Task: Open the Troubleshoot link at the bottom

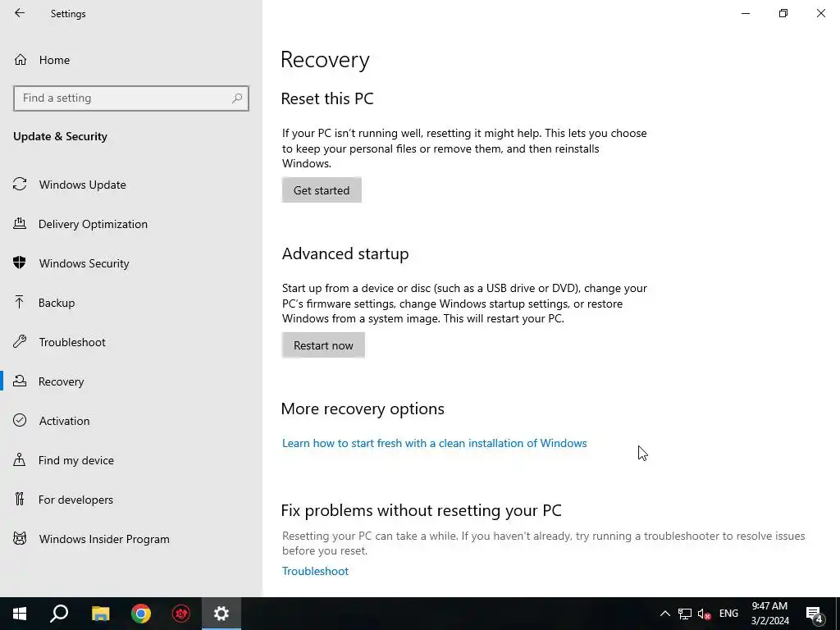Action: click(315, 571)
